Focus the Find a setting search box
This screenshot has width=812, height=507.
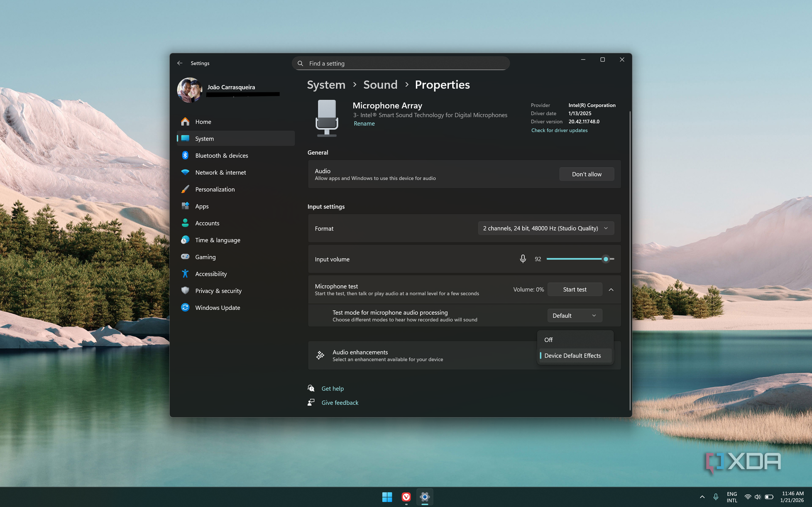pyautogui.click(x=401, y=63)
